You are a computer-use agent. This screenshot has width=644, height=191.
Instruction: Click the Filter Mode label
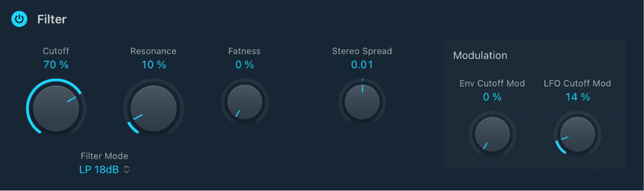[105, 156]
